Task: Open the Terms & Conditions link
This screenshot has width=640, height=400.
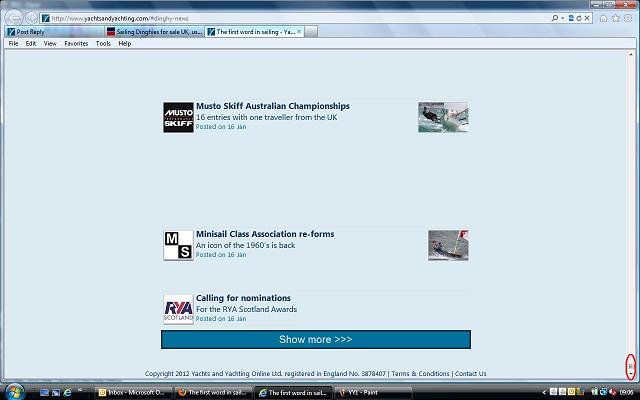Action: pyautogui.click(x=420, y=373)
